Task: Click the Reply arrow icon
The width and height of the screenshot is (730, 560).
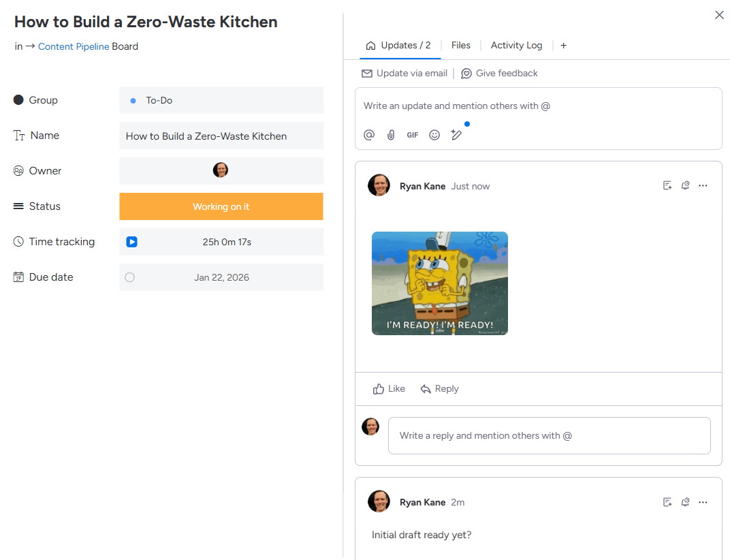Action: 426,389
